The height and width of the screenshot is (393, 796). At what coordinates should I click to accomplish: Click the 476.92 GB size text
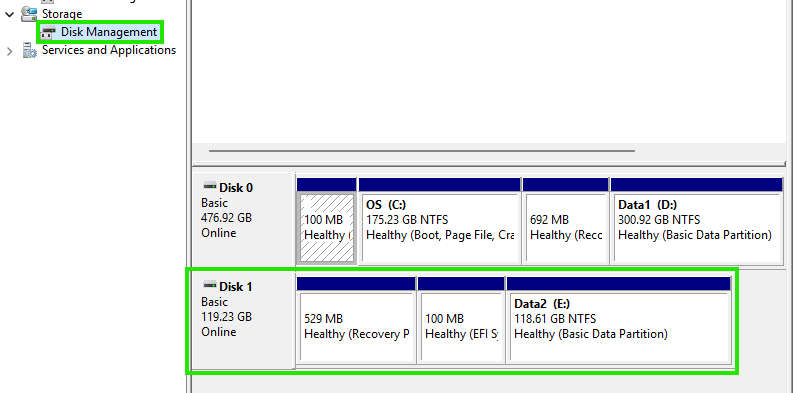[226, 218]
